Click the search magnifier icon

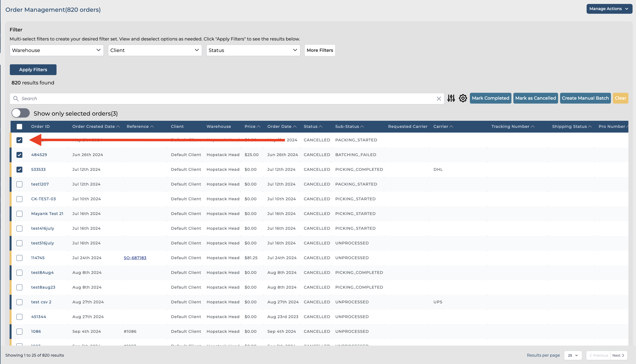(16, 99)
